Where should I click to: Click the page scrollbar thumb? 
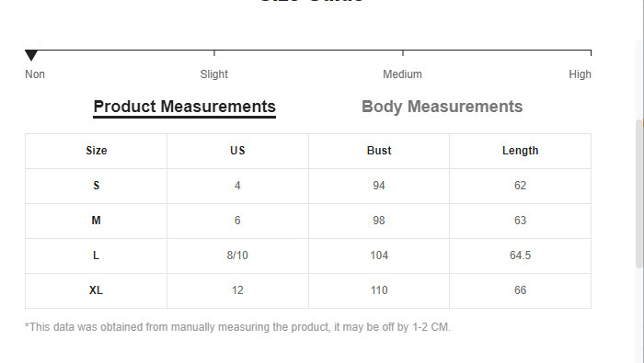[639, 193]
